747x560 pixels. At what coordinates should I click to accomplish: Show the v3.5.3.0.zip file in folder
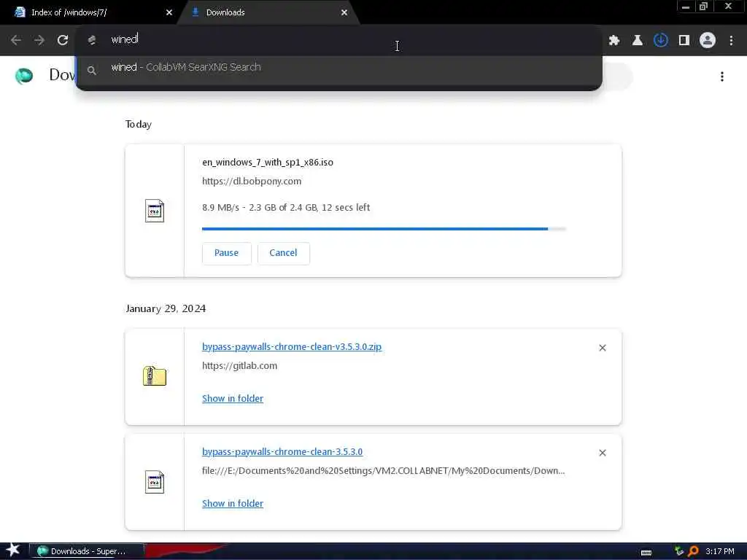click(x=233, y=399)
